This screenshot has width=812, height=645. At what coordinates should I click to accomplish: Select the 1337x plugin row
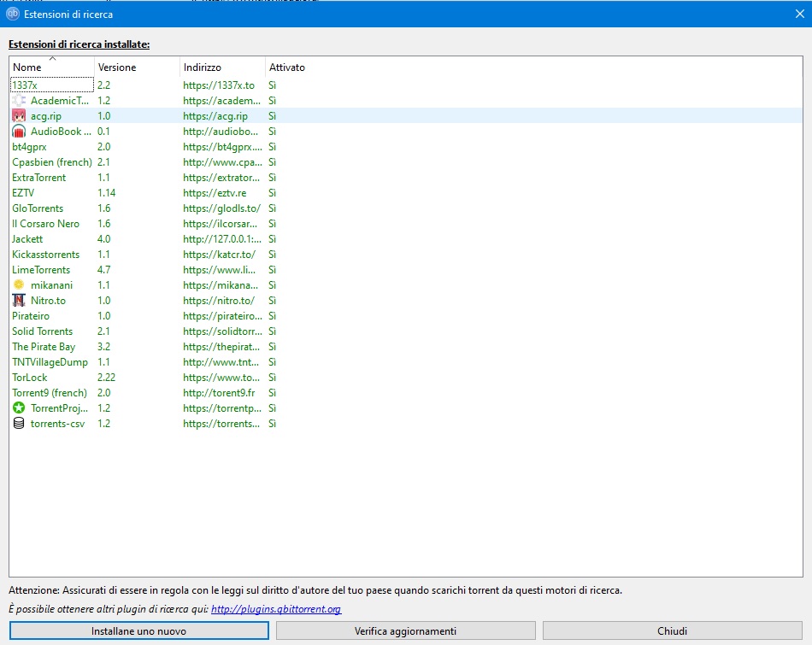pyautogui.click(x=405, y=85)
